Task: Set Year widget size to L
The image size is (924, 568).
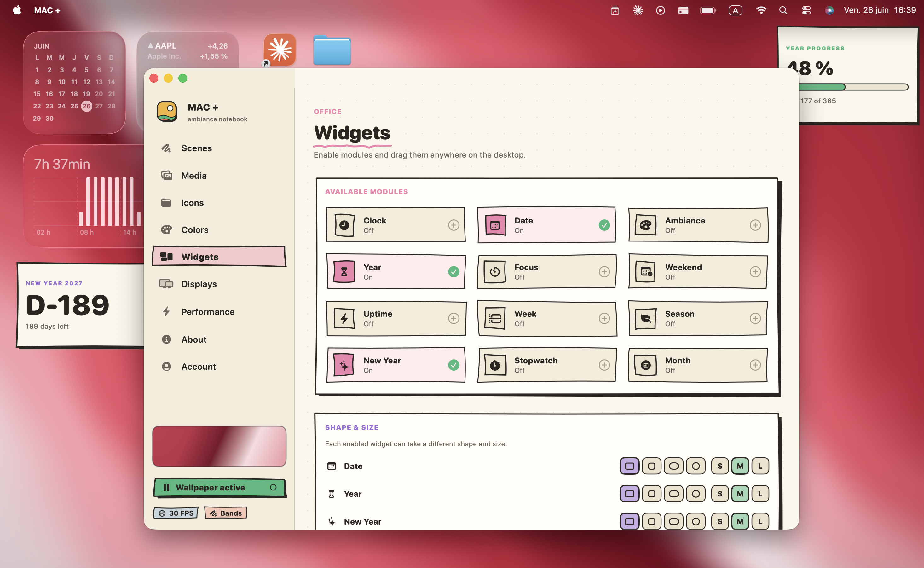Action: tap(760, 494)
